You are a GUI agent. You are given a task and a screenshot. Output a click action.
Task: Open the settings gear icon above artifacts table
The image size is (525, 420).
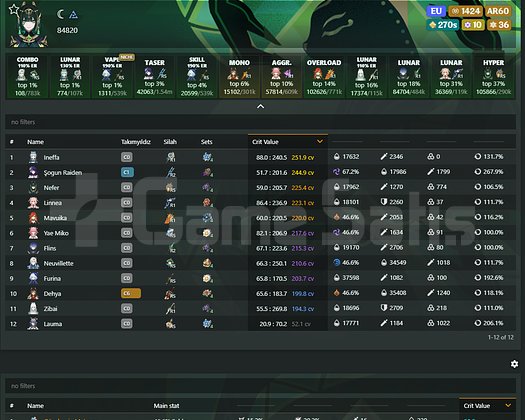click(x=514, y=364)
